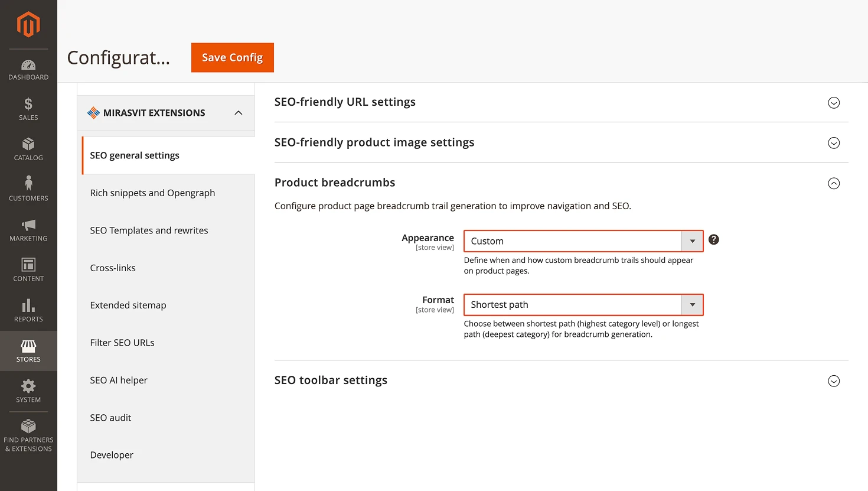Click the Save Config button

tap(232, 57)
